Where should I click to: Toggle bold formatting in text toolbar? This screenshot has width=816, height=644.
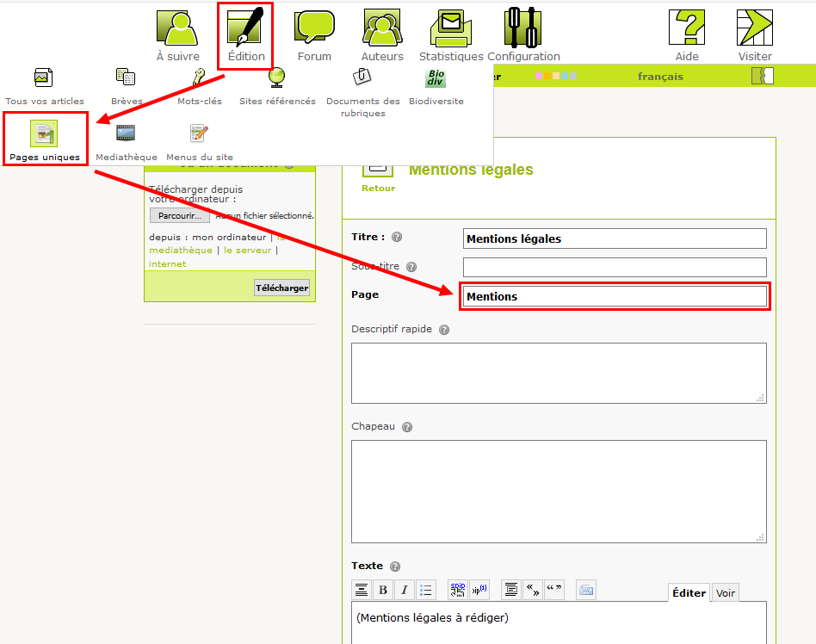click(x=383, y=590)
